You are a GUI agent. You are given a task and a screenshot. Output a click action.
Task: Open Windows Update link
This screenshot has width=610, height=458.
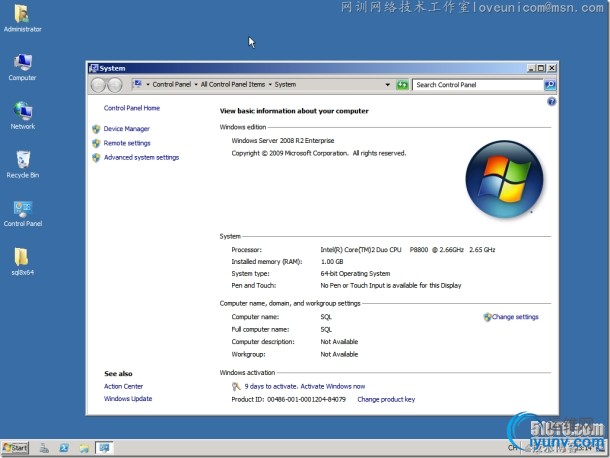click(128, 399)
